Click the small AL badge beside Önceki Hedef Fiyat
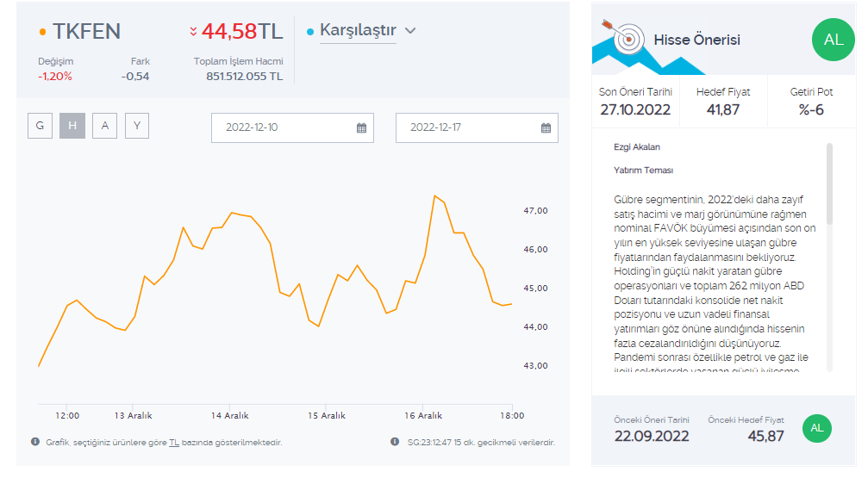 (x=817, y=428)
